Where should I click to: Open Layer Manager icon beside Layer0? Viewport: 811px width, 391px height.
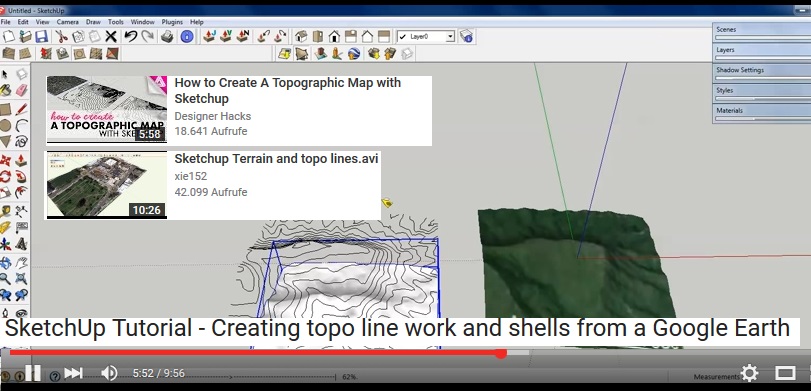[467, 36]
